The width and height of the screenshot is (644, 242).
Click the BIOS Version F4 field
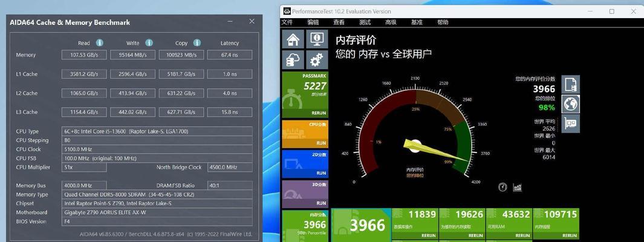pos(157,221)
